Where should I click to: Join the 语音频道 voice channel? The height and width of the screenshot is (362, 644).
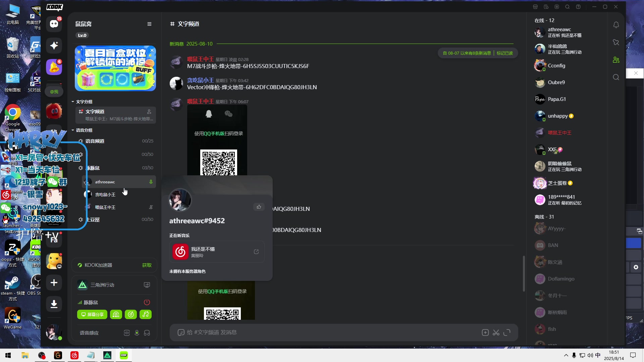pos(116,141)
